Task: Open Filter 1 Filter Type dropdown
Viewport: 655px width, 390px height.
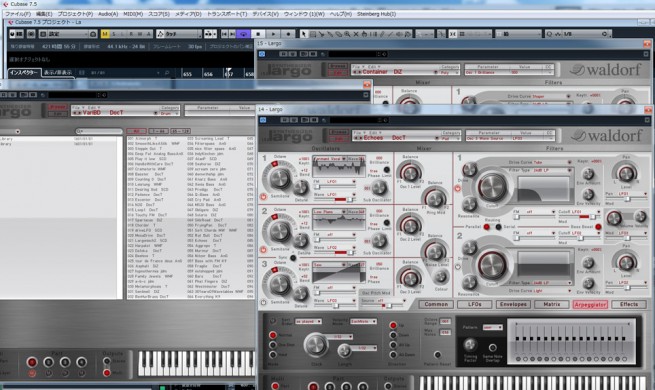Action: (551, 170)
